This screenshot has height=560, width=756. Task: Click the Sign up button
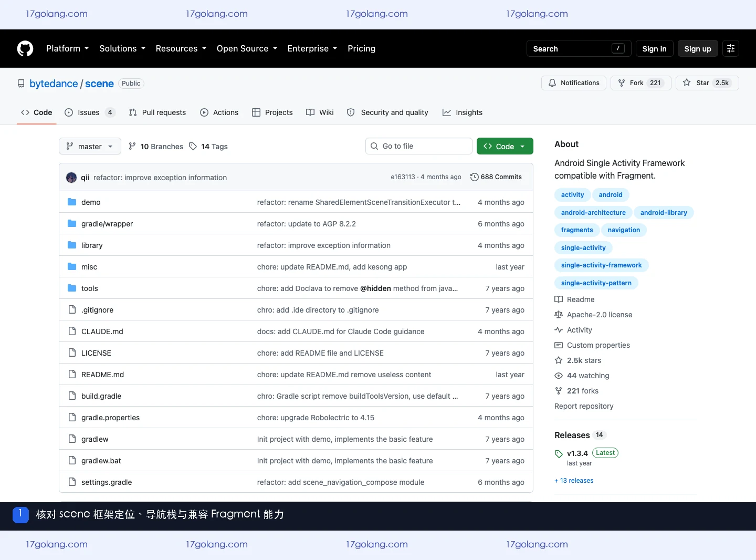coord(698,48)
